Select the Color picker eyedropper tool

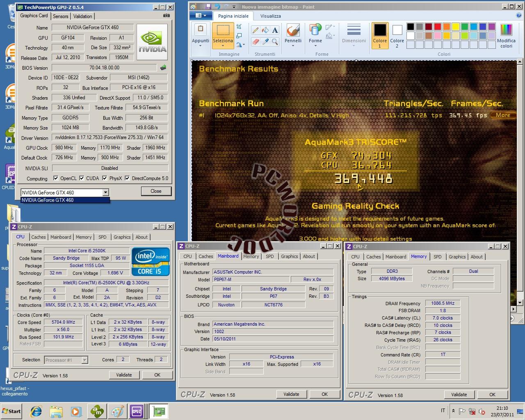(265, 41)
